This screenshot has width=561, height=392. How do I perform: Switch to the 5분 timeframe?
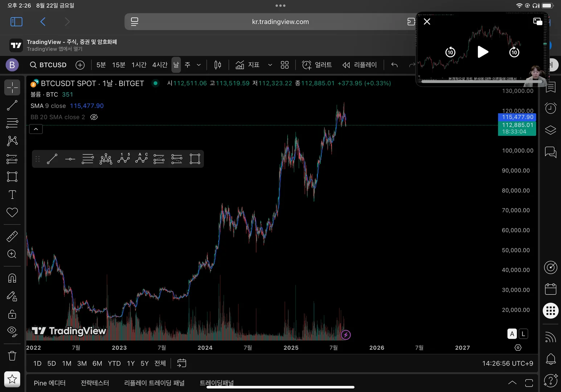coord(101,65)
